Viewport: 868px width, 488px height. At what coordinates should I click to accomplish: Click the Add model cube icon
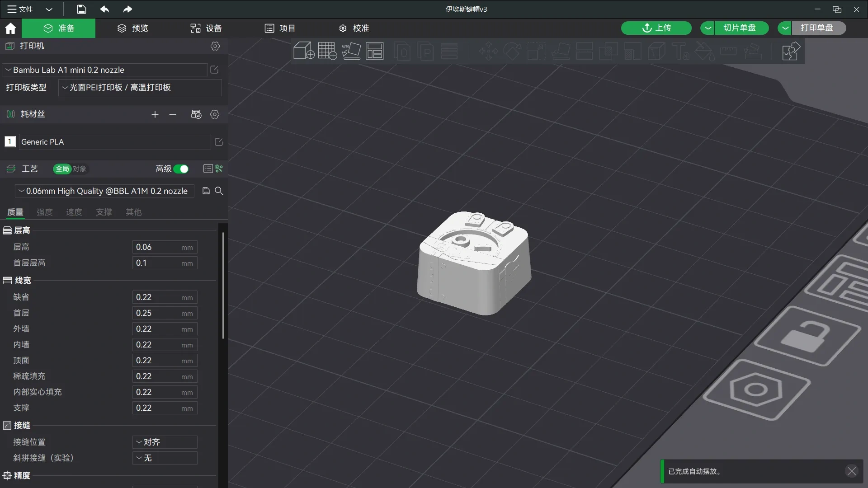coord(304,51)
